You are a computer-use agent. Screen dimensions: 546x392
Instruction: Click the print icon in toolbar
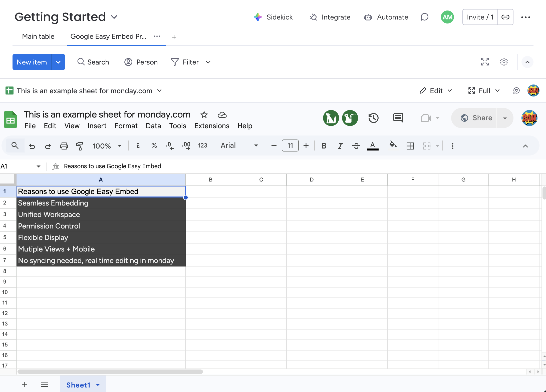pos(64,146)
